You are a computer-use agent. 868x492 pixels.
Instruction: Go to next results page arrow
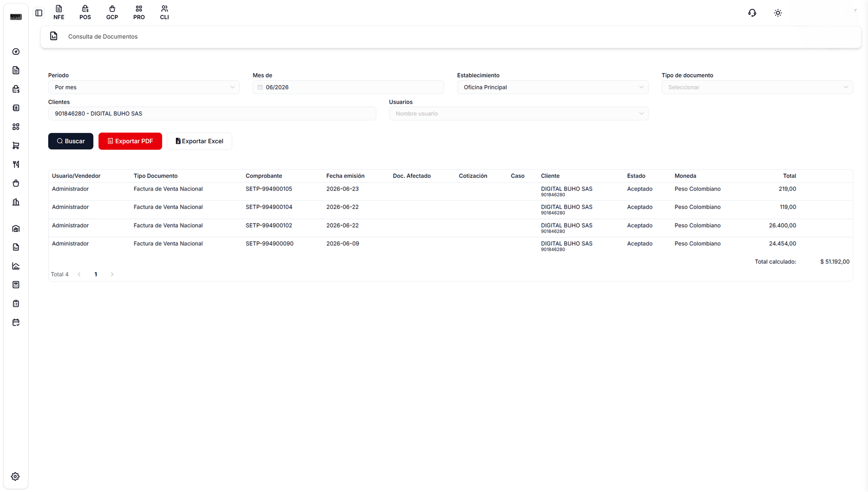click(x=112, y=274)
